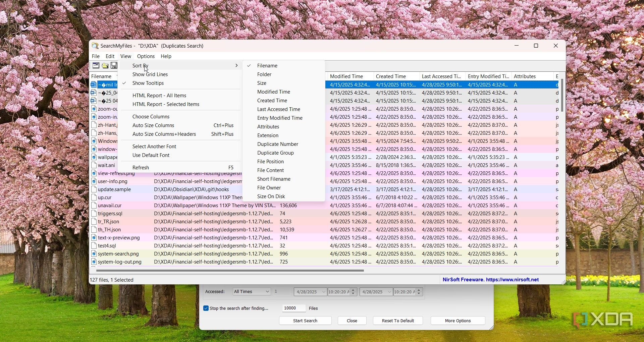Select the unavail.cur file row

click(325, 206)
